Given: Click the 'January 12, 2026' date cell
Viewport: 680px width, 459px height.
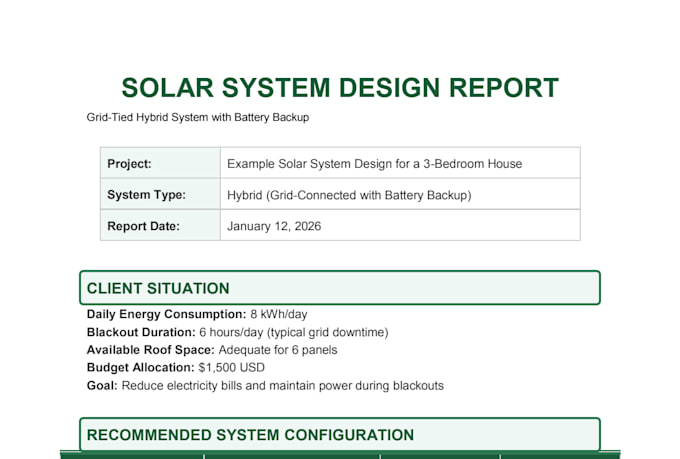Looking at the screenshot, I should click(x=400, y=226).
